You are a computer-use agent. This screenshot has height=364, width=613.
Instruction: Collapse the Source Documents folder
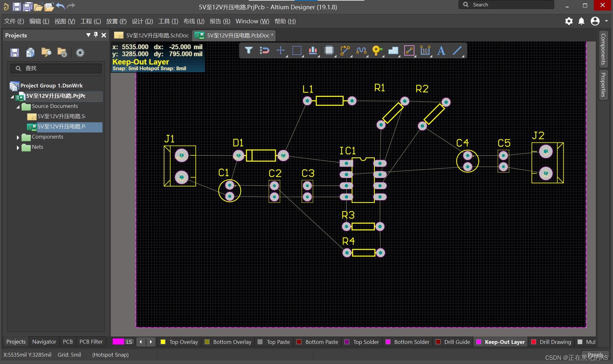point(18,107)
